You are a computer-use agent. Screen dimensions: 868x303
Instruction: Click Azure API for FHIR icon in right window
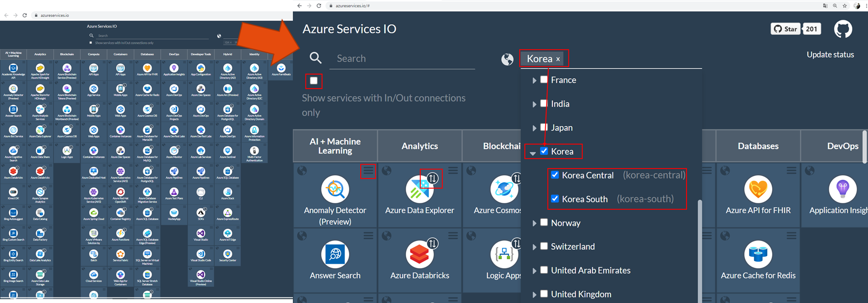tap(758, 189)
